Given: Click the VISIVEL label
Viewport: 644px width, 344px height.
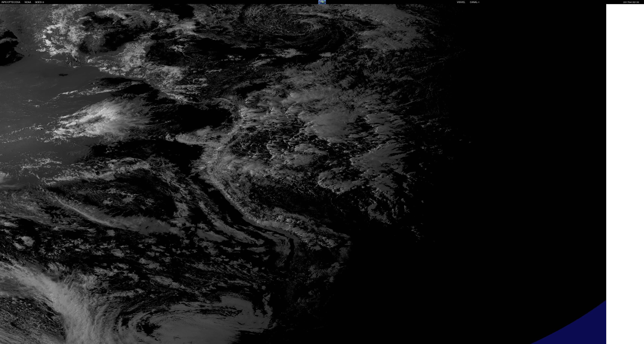Looking at the screenshot, I should click(x=461, y=2).
